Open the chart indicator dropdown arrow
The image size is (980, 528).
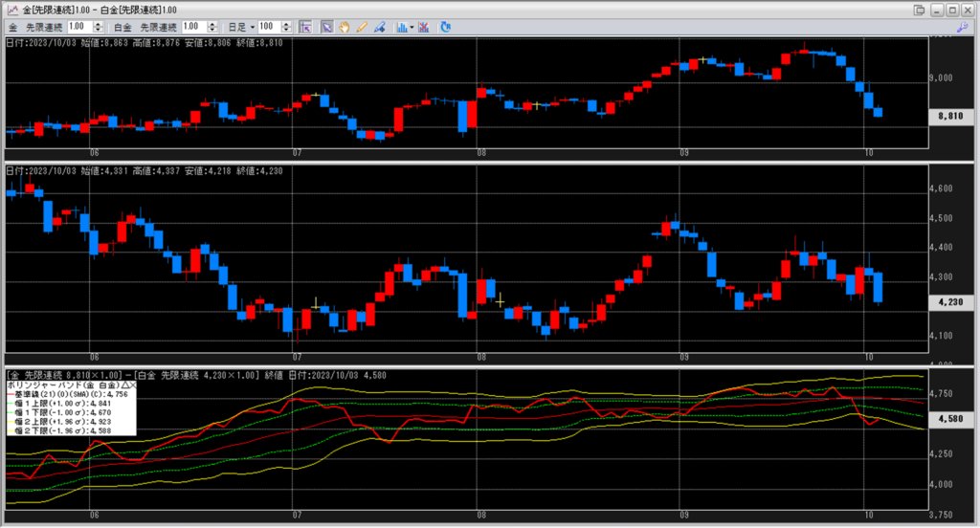[412, 27]
